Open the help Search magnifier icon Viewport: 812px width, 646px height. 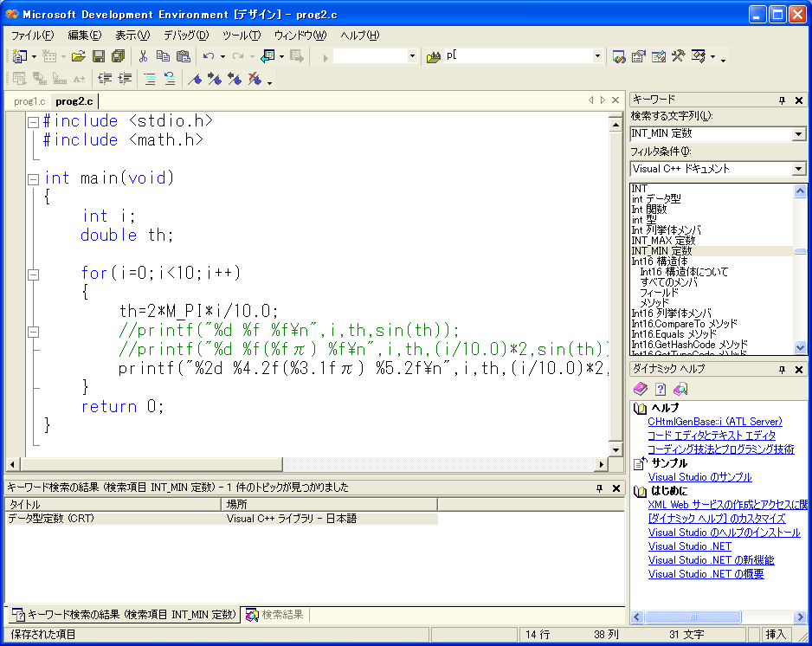(680, 389)
